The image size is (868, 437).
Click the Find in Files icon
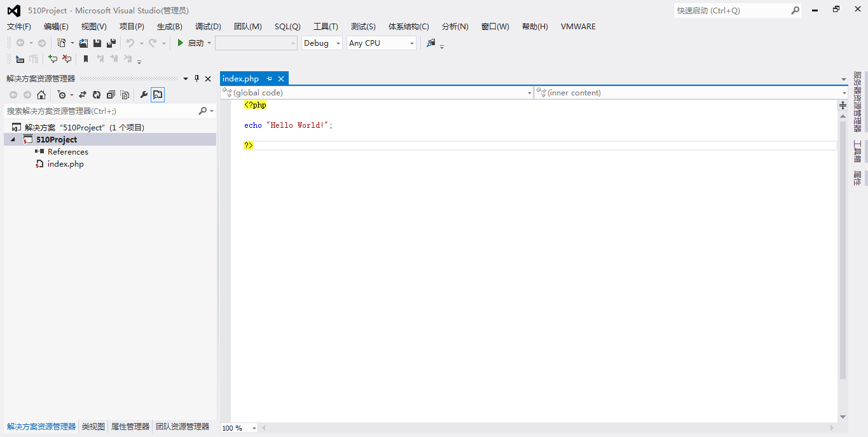[x=431, y=43]
